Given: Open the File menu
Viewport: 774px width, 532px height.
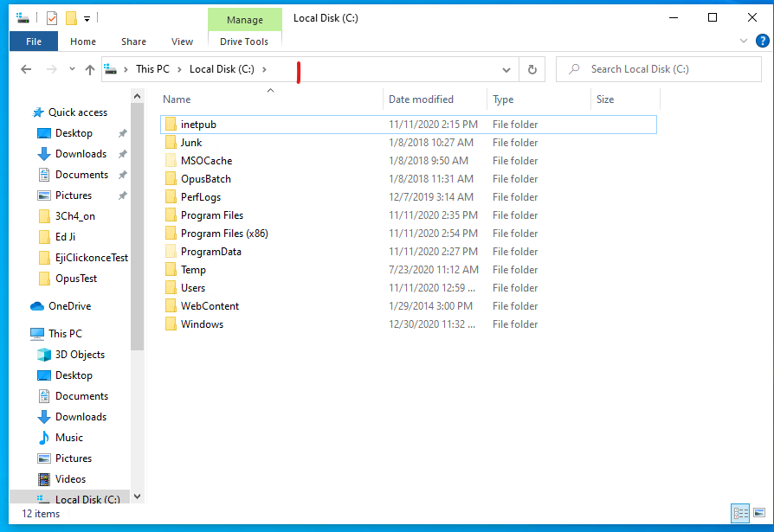Looking at the screenshot, I should coord(34,42).
